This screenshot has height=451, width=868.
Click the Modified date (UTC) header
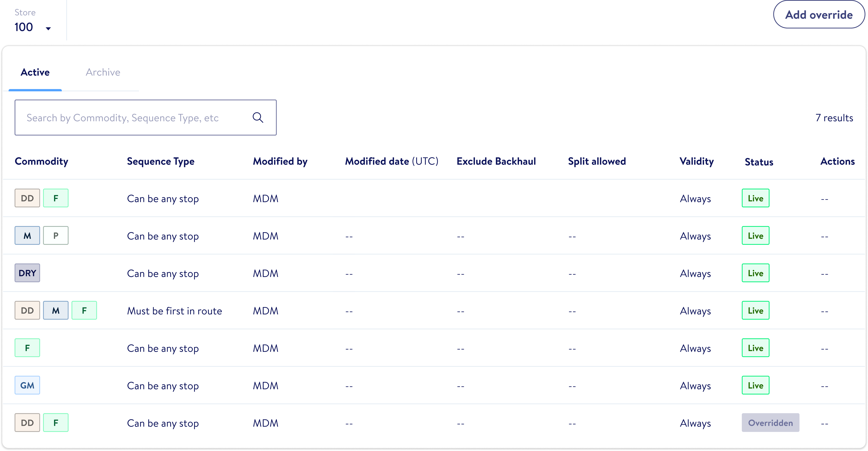pos(391,161)
